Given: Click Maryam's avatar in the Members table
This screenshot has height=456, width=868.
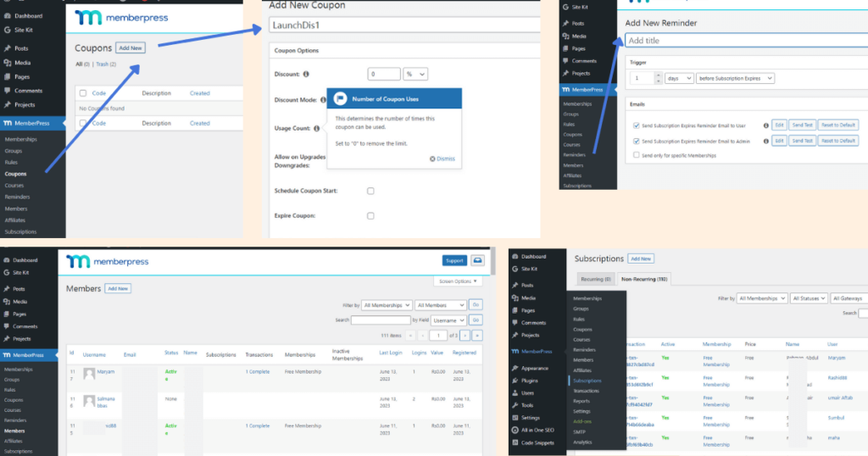Looking at the screenshot, I should pyautogui.click(x=89, y=374).
